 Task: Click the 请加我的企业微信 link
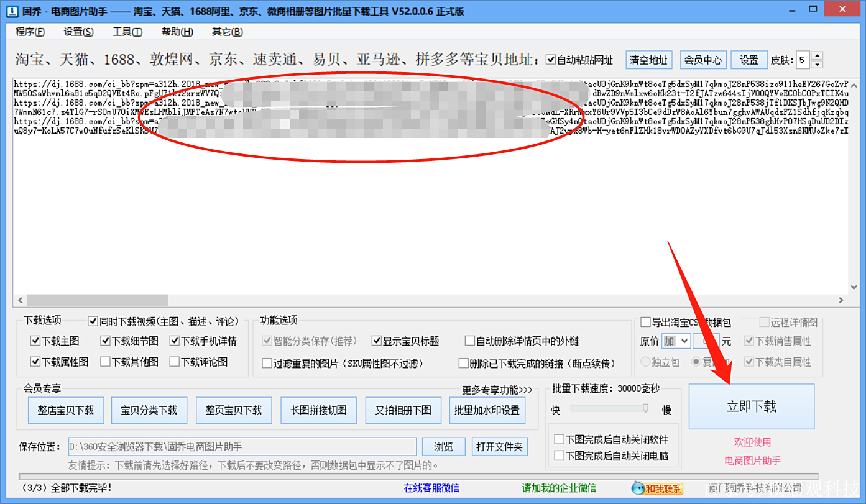pyautogui.click(x=559, y=488)
